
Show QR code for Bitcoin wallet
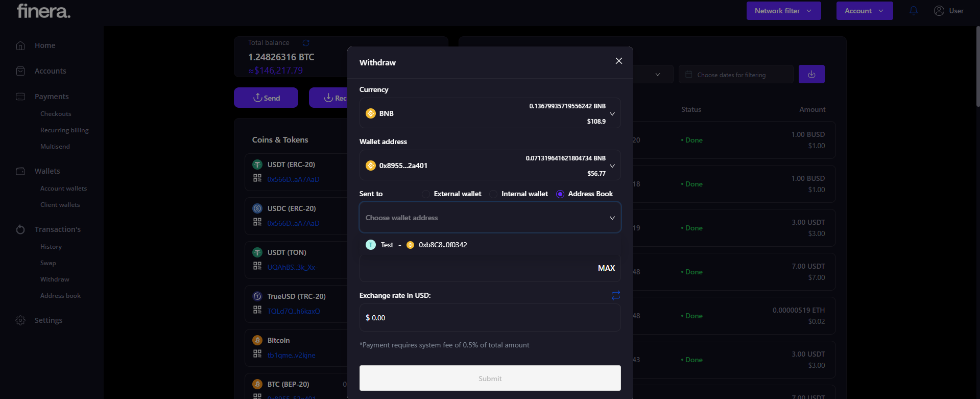[x=257, y=354]
